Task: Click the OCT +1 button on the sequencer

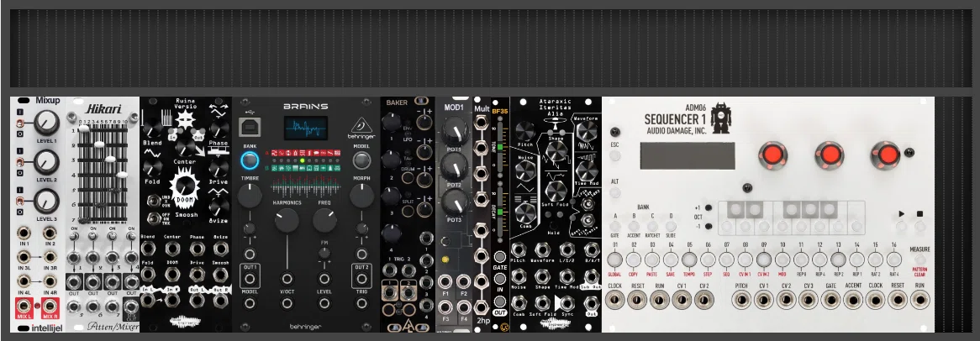Action: tap(709, 208)
